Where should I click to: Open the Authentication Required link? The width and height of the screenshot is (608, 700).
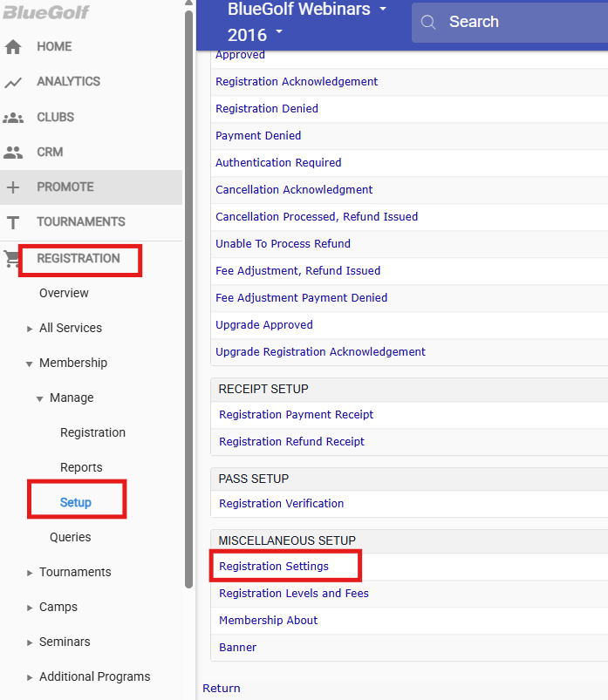pyautogui.click(x=278, y=162)
